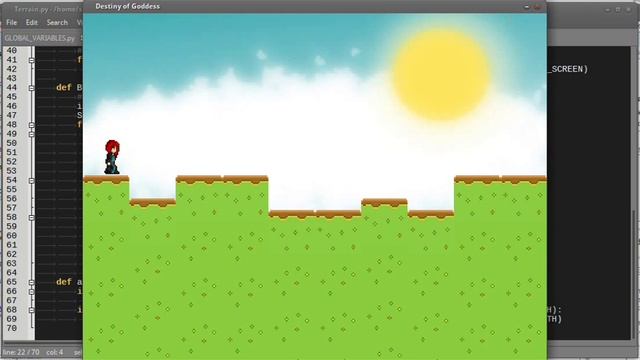Open the File menu in the editor
The height and width of the screenshot is (360, 640).
(11, 22)
